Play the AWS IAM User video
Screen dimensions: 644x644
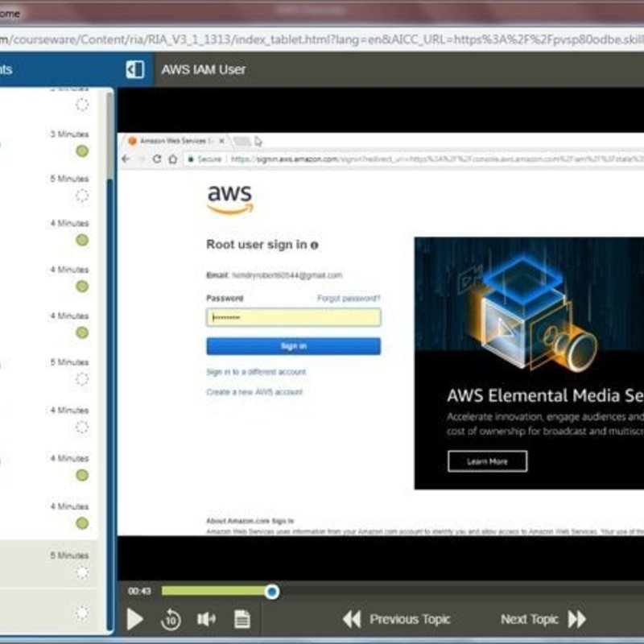tap(134, 619)
